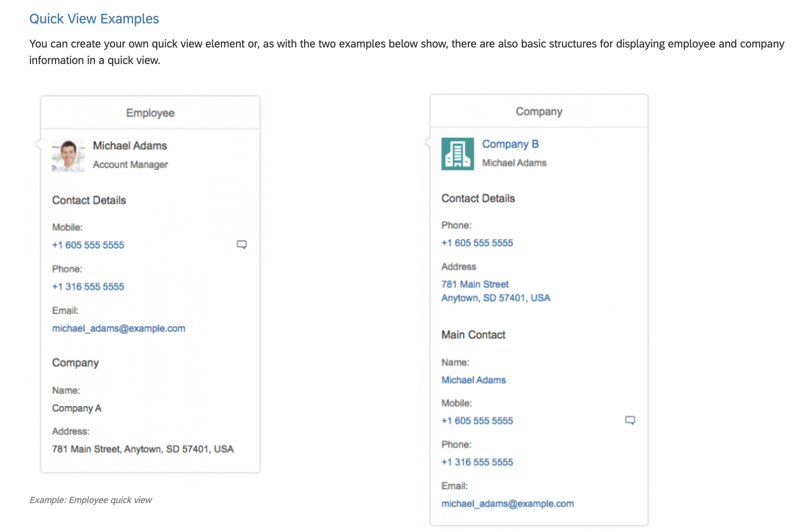The image size is (799, 532).
Task: Click the Main Contact section heading
Action: 473,335
